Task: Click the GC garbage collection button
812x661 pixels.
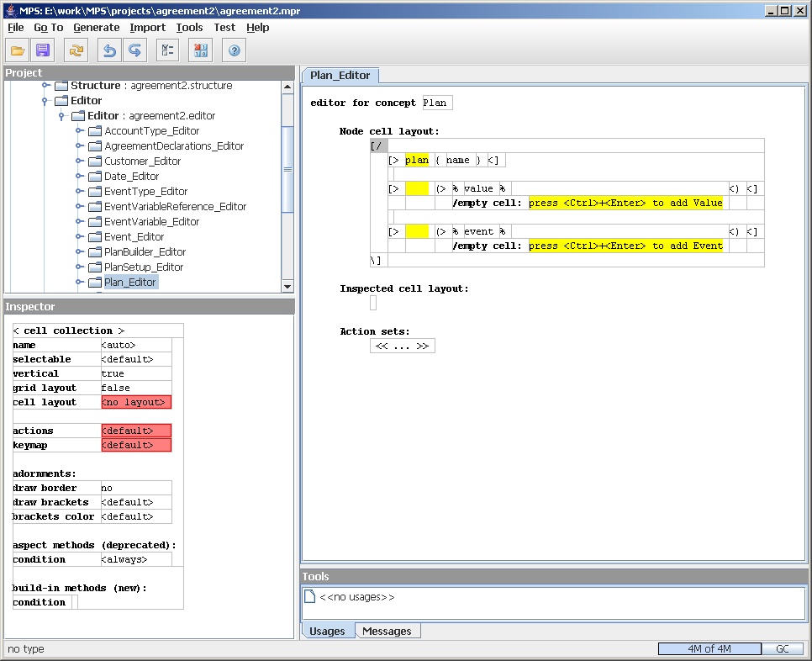Action: pyautogui.click(x=782, y=648)
